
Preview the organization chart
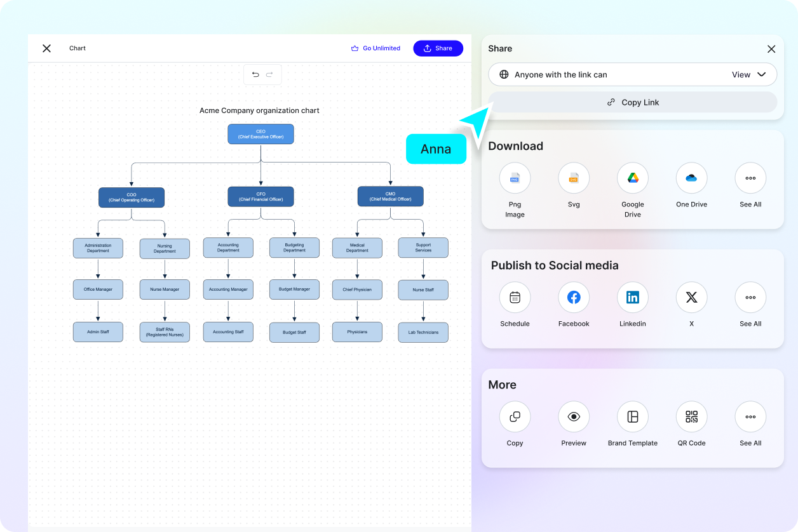tap(574, 416)
